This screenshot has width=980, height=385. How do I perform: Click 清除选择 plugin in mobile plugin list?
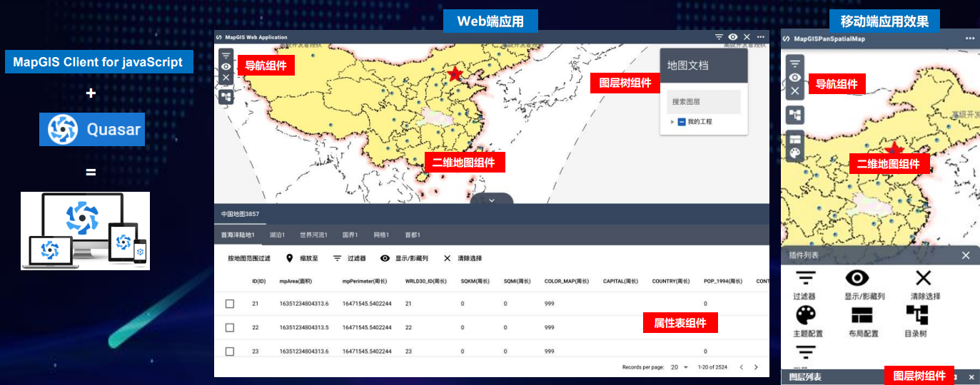925,284
